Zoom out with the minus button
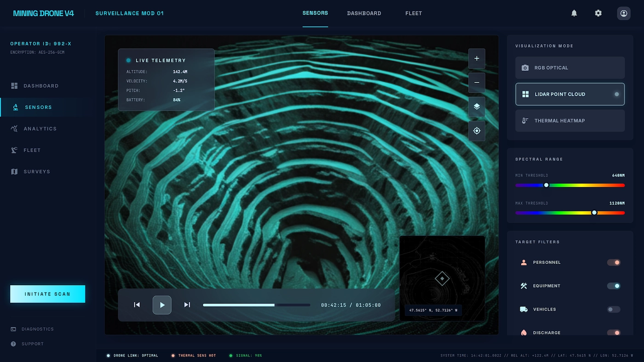644x362 pixels. pyautogui.click(x=477, y=83)
